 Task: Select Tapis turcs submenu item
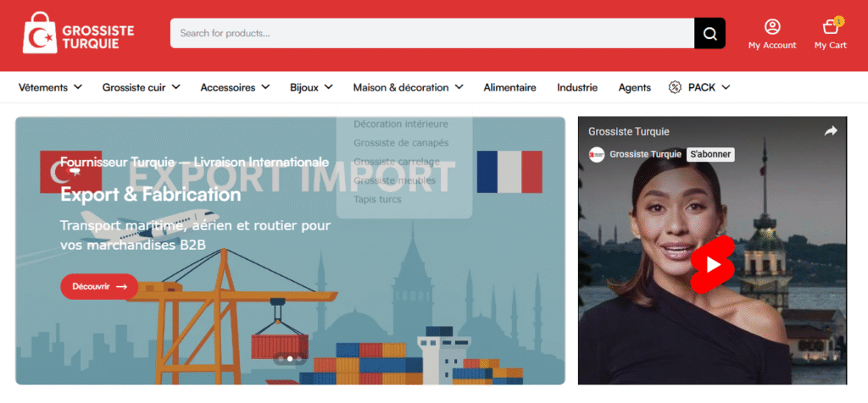377,199
